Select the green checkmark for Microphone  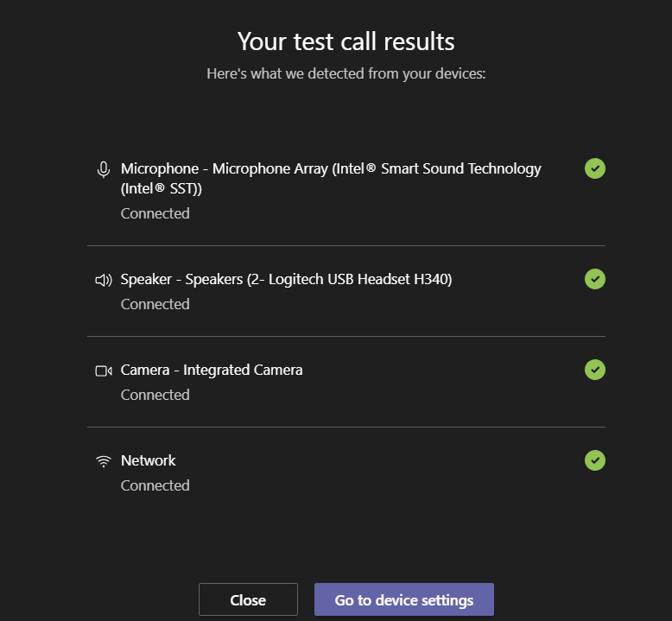[595, 168]
